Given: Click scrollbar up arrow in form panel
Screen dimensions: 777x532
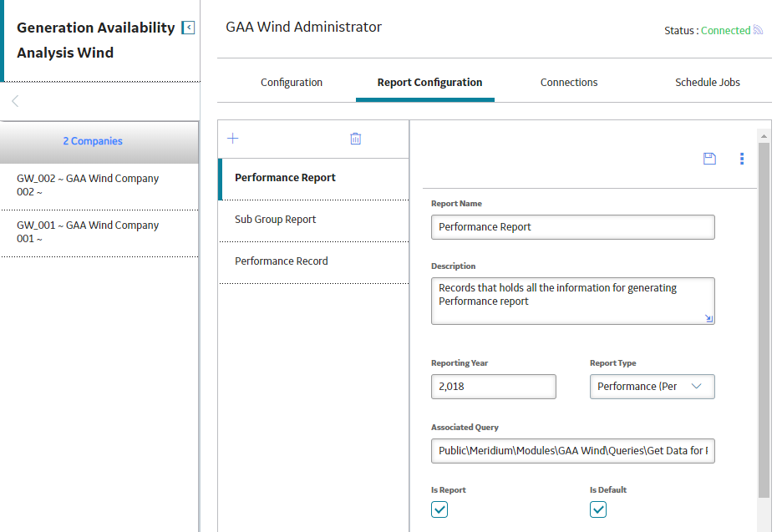Looking at the screenshot, I should click(x=764, y=136).
